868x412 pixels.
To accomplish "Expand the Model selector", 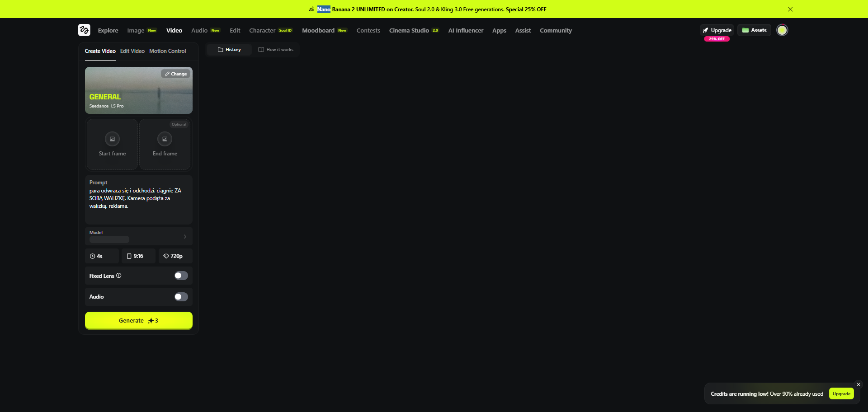I will point(138,236).
